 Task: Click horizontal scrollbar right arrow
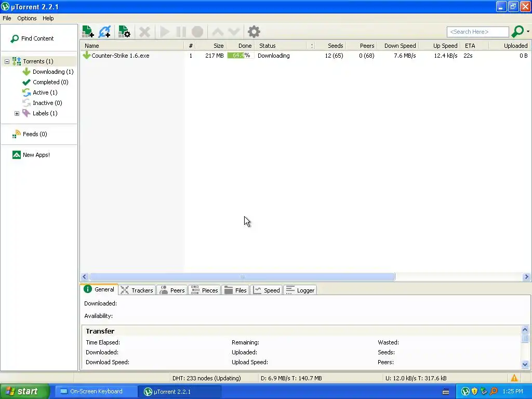pos(526,277)
